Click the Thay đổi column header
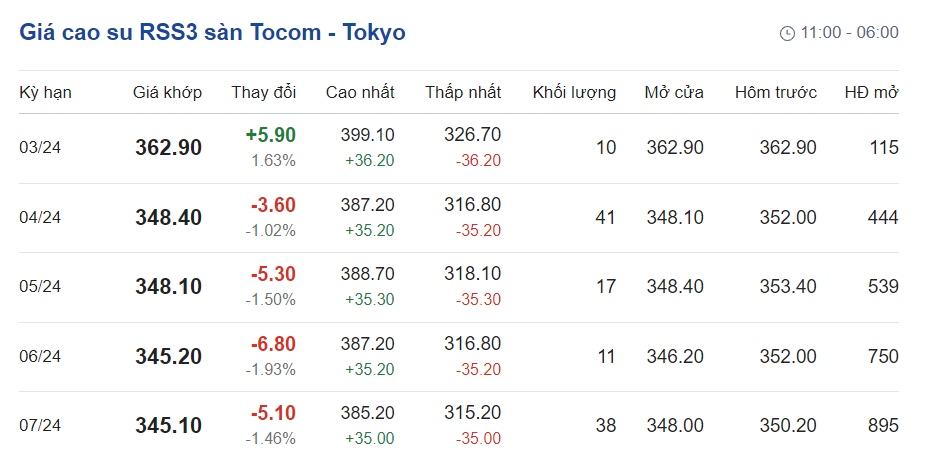 click(x=264, y=92)
